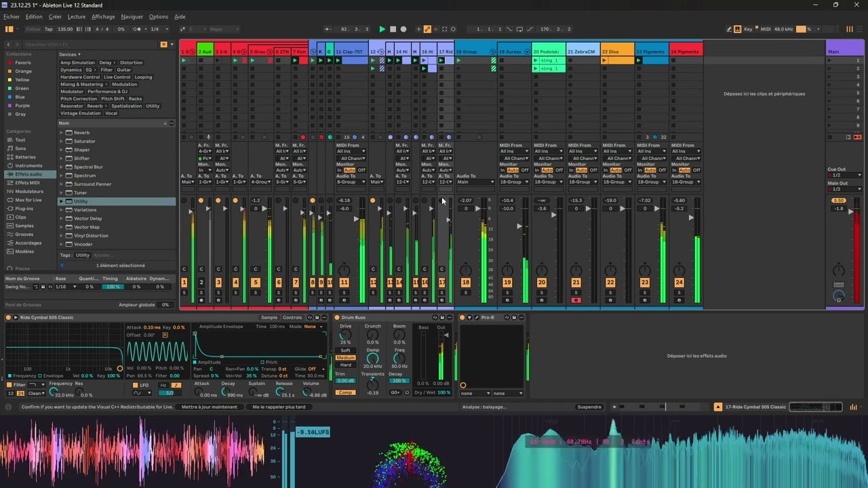Open the browser filter dropdown icon
The height and width of the screenshot is (488, 868).
163,45
